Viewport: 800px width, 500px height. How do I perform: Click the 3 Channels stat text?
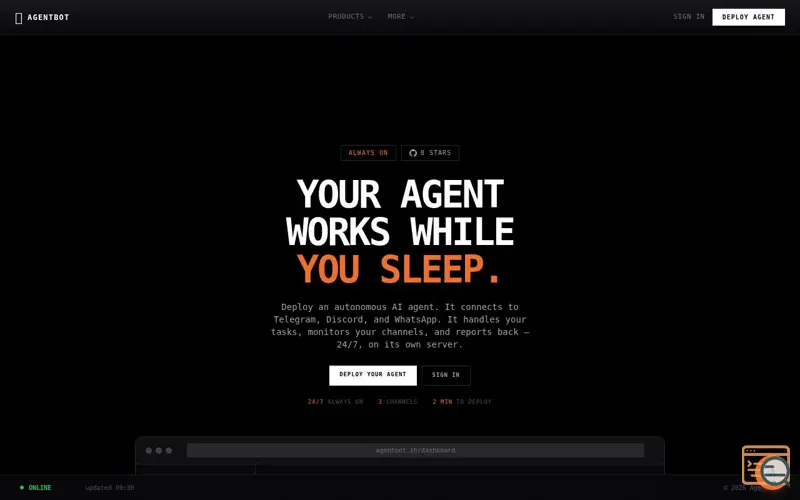click(x=397, y=402)
